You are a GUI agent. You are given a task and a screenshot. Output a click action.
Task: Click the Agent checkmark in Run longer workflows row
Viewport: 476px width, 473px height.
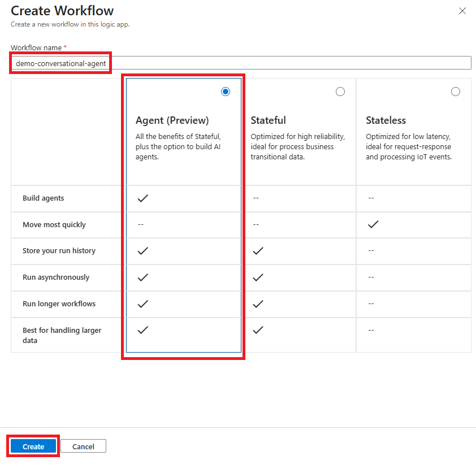[x=142, y=303]
